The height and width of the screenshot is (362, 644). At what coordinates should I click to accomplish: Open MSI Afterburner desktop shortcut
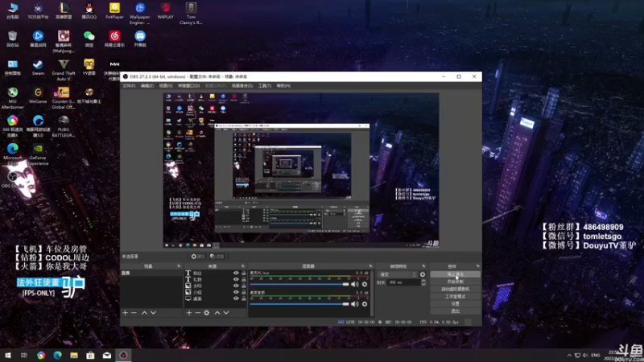pyautogui.click(x=12, y=98)
